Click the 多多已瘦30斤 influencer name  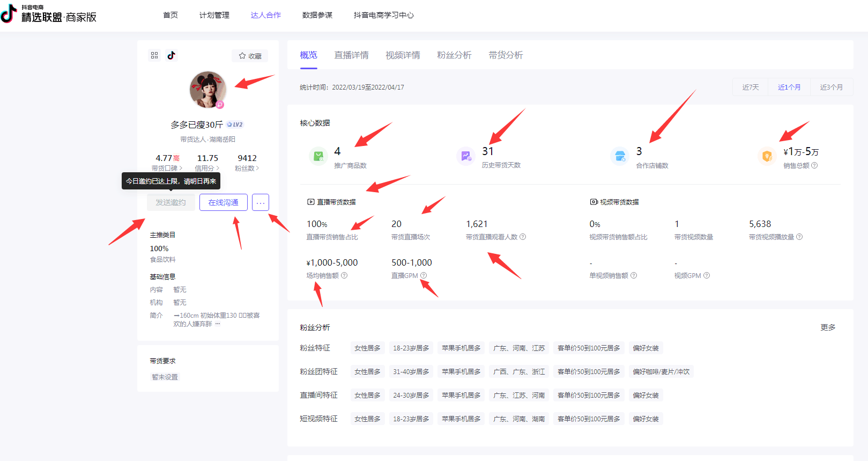pos(197,125)
